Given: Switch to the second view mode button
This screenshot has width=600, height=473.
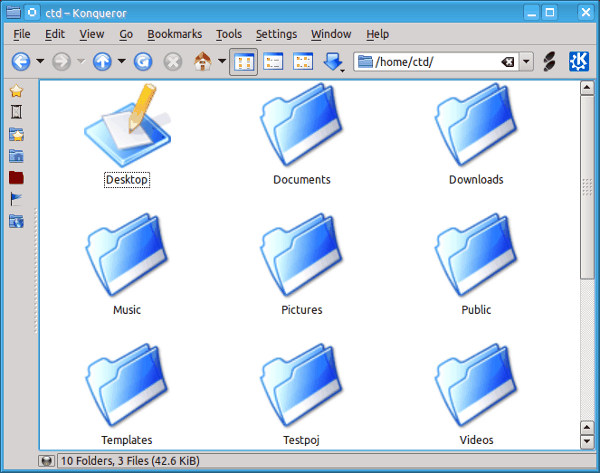Looking at the screenshot, I should tap(273, 62).
